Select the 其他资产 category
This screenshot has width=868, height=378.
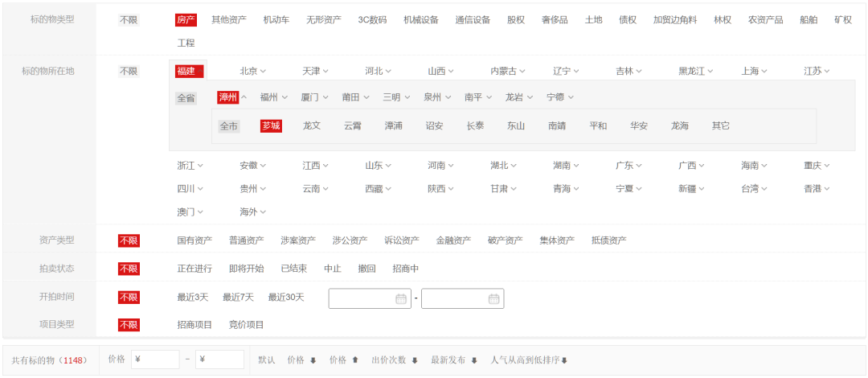click(x=228, y=20)
